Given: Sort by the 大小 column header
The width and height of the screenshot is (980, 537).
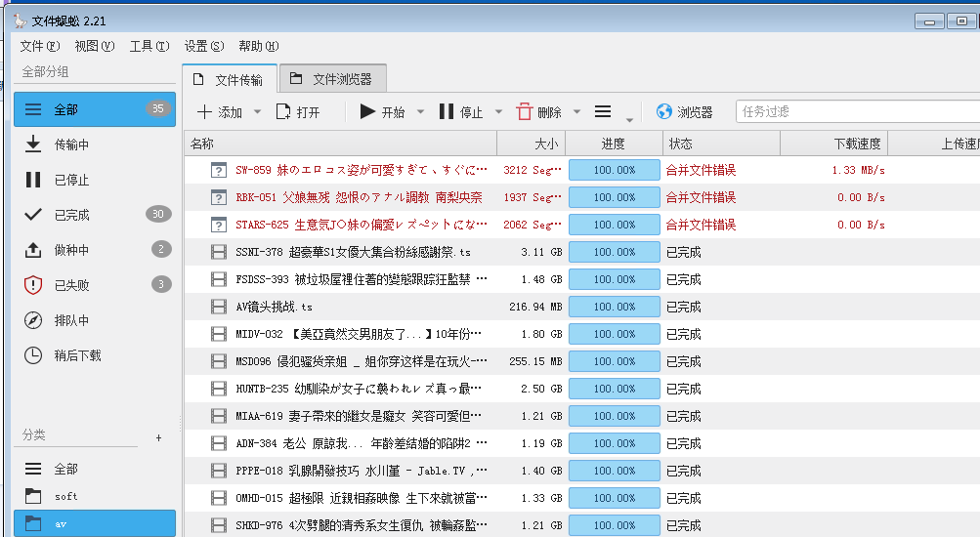Looking at the screenshot, I should click(x=532, y=144).
